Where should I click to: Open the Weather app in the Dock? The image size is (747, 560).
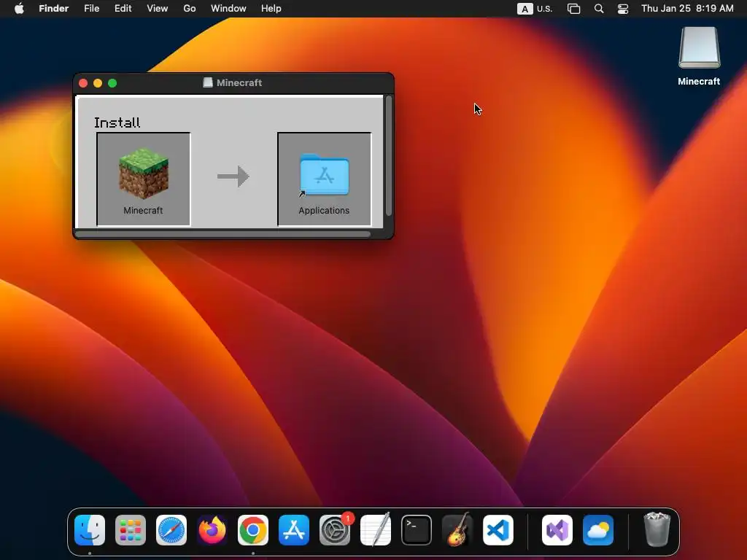pos(598,530)
